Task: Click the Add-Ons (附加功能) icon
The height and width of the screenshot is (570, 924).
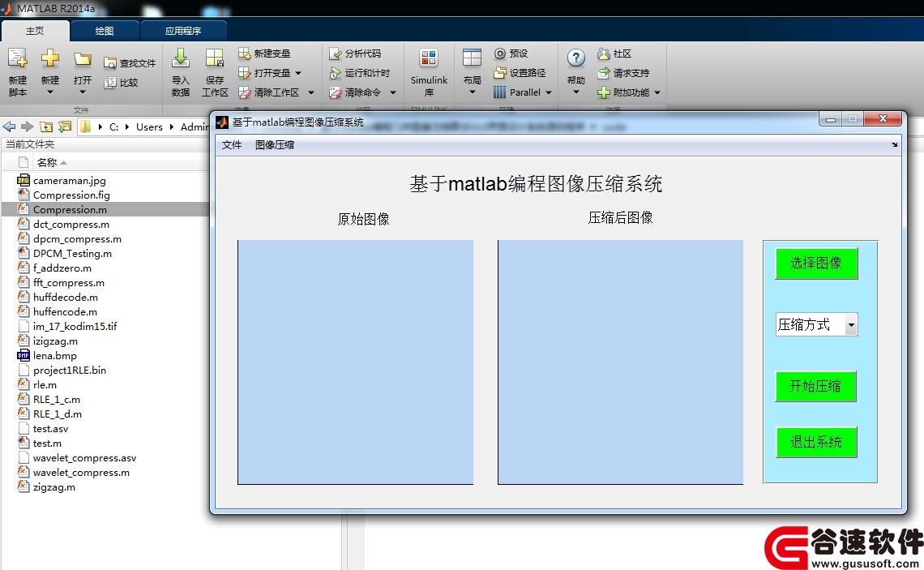Action: [x=603, y=92]
